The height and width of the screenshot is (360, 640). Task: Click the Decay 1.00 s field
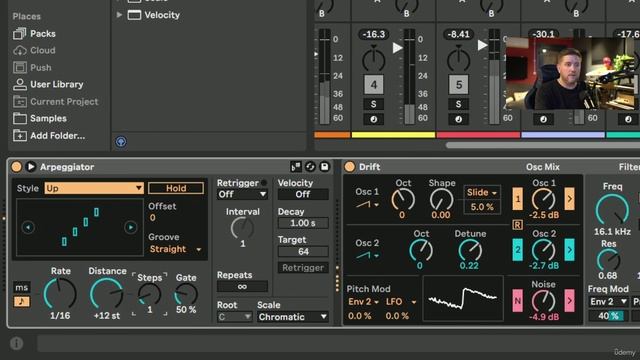303,223
